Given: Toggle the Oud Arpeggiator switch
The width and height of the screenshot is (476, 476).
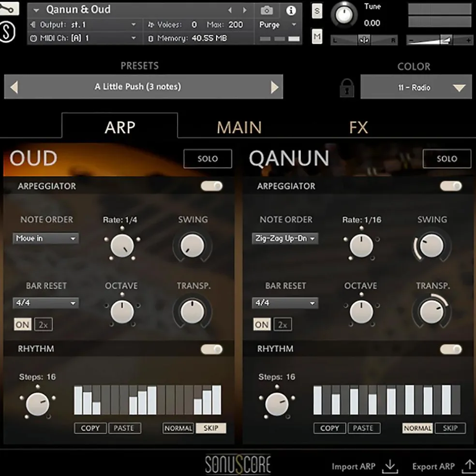Looking at the screenshot, I should [211, 186].
